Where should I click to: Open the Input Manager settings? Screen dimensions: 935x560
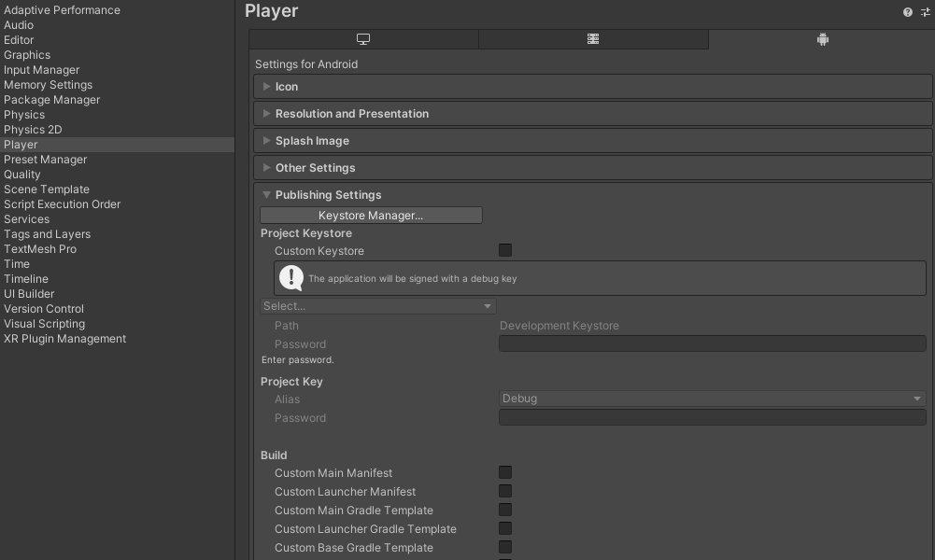pos(41,70)
